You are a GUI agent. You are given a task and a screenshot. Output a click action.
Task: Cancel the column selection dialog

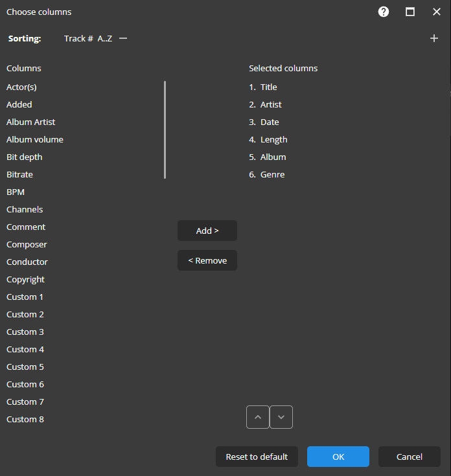(x=410, y=457)
